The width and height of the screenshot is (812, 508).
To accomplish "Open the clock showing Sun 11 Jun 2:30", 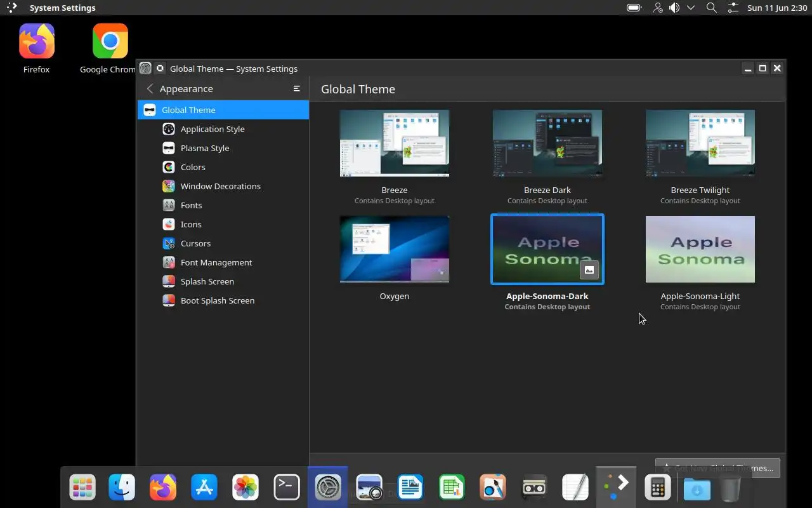I will (776, 8).
